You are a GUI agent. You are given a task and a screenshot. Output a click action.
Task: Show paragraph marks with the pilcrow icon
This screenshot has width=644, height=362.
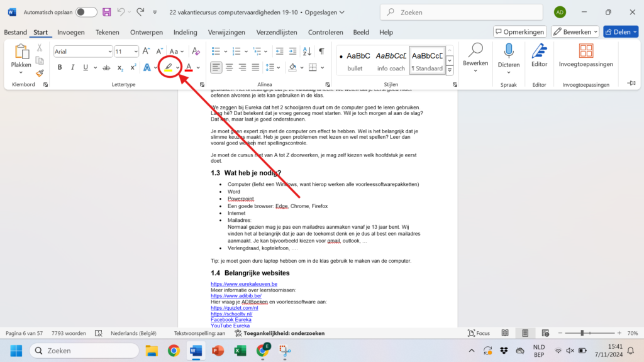point(321,52)
